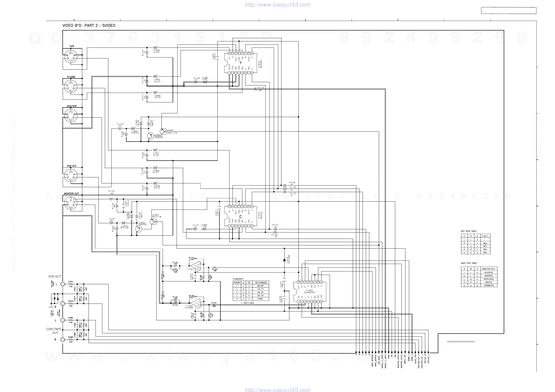Select capacitor C1062 22/25 symbol
Image resolution: width=555 pixels, height=392 pixels.
pos(155,76)
